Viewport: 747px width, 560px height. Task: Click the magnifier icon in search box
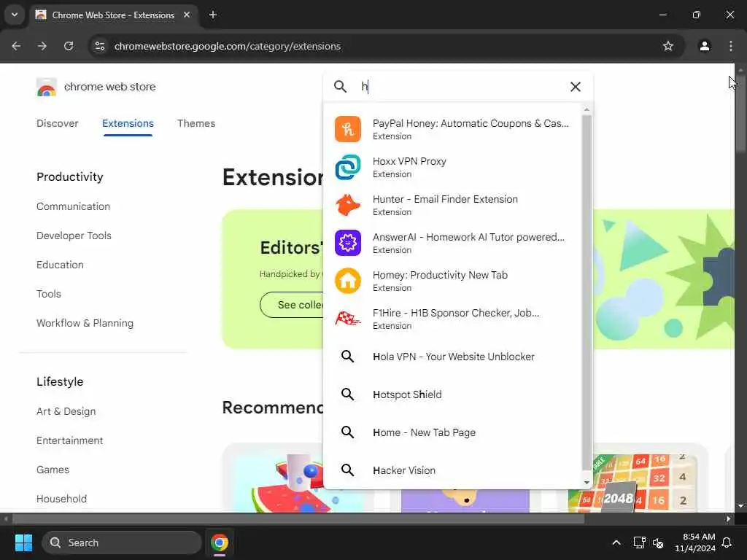tap(340, 87)
